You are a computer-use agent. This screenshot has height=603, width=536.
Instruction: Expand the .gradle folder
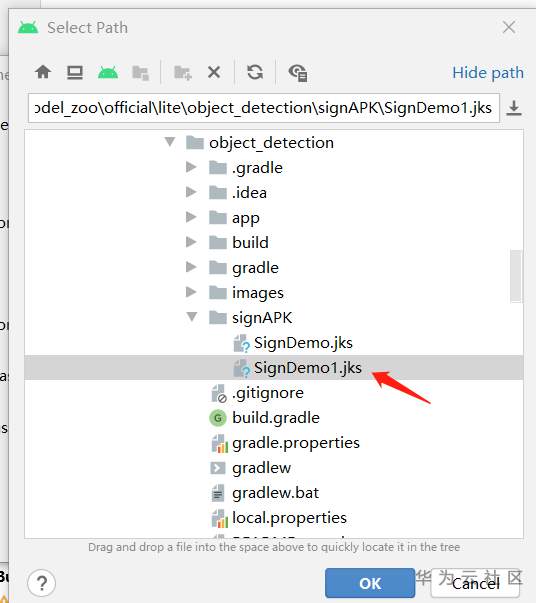tap(191, 167)
